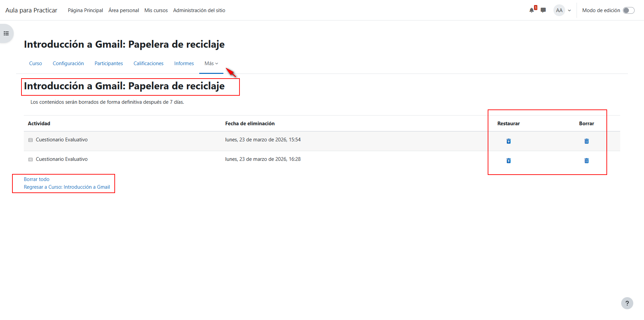Image resolution: width=644 pixels, height=320 pixels.
Task: Click the date lunes, 23 de marzo de 2026, 15:54
Action: click(x=263, y=140)
